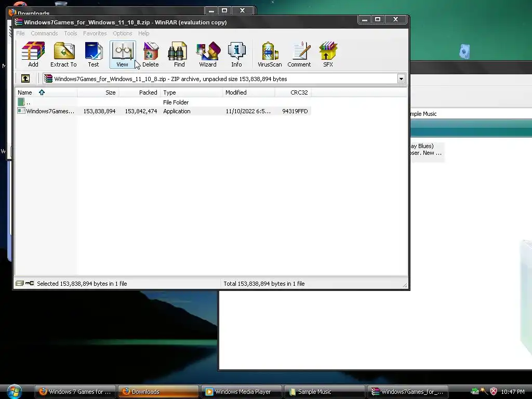This screenshot has width=532, height=399.
Task: Sort by the Type column header
Action: 191,92
